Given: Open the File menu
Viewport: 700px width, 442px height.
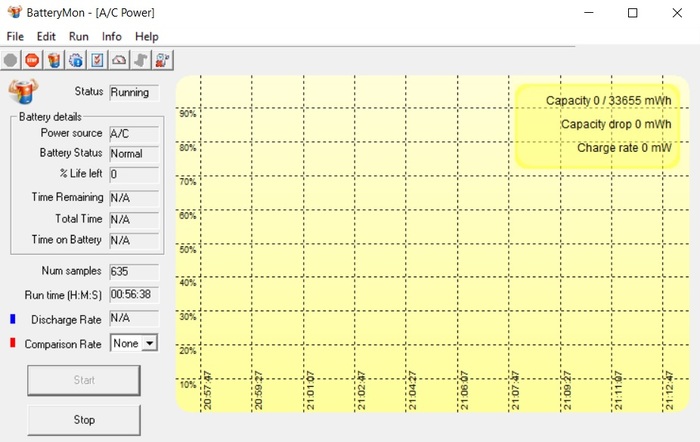Looking at the screenshot, I should (16, 36).
